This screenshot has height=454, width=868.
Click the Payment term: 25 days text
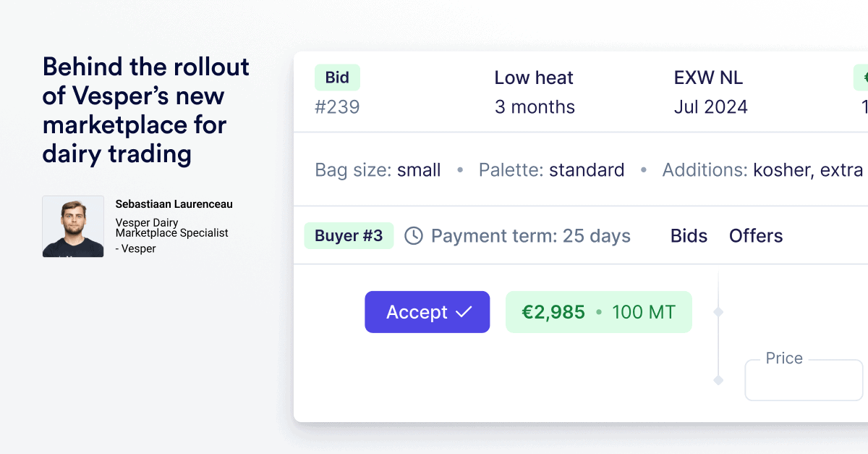(x=531, y=236)
